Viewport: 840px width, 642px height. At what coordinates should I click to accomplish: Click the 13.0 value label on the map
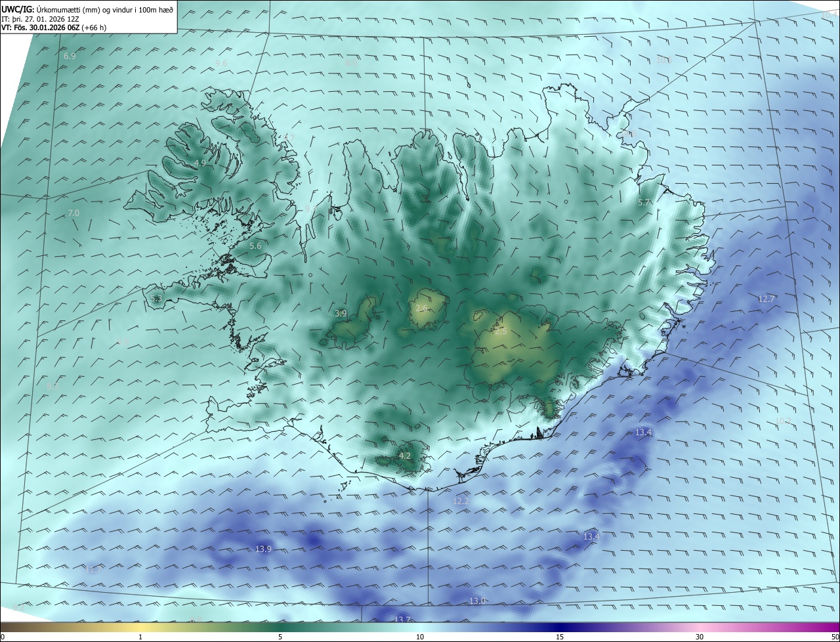pyautogui.click(x=477, y=601)
